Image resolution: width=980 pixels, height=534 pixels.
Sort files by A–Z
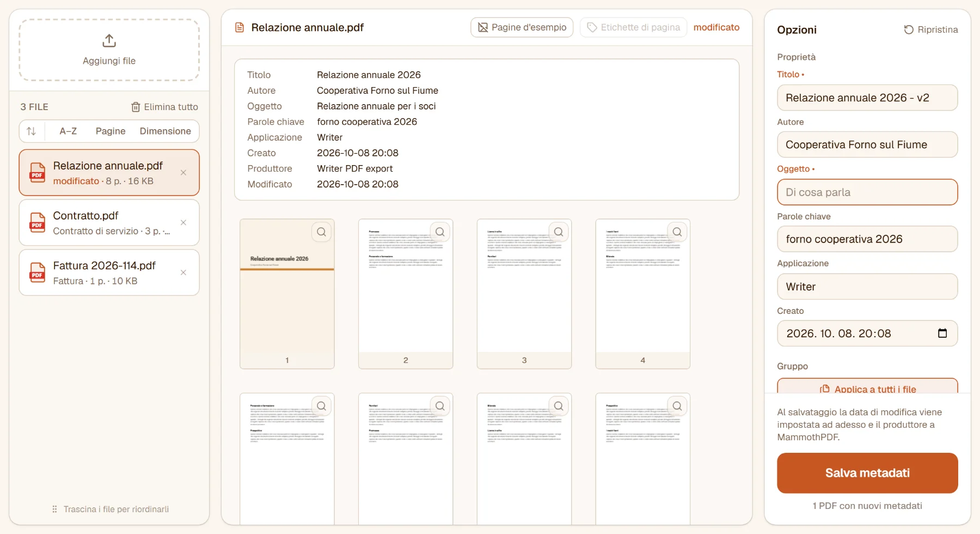click(68, 131)
